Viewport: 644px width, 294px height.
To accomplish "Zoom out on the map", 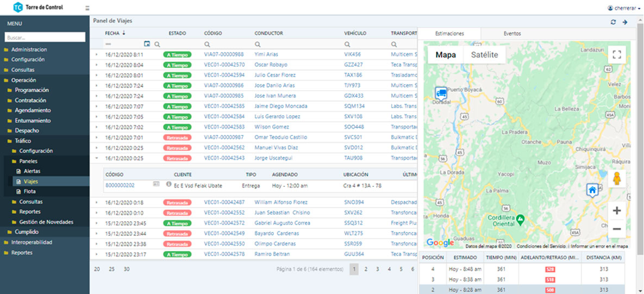I will point(616,229).
